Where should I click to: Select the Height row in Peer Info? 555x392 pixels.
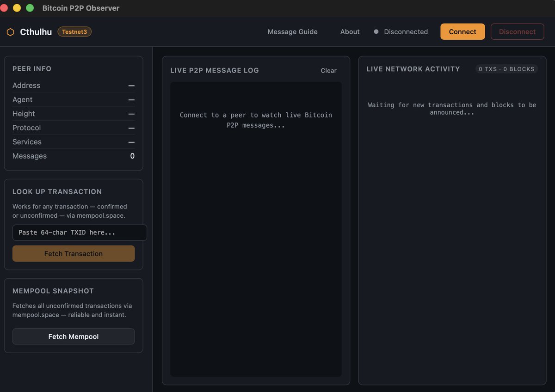(x=74, y=114)
